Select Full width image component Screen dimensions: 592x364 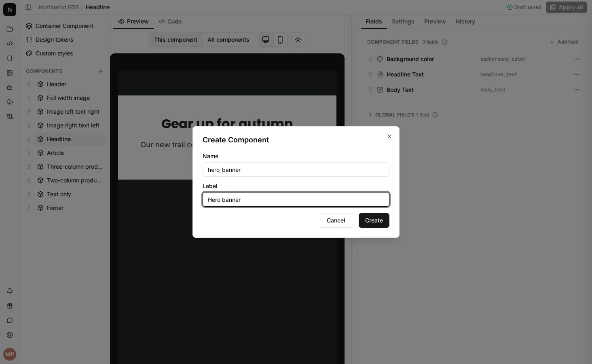point(70,98)
